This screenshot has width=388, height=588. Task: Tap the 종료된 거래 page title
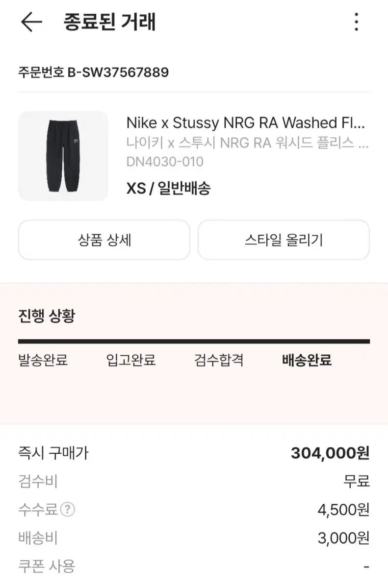click(109, 22)
